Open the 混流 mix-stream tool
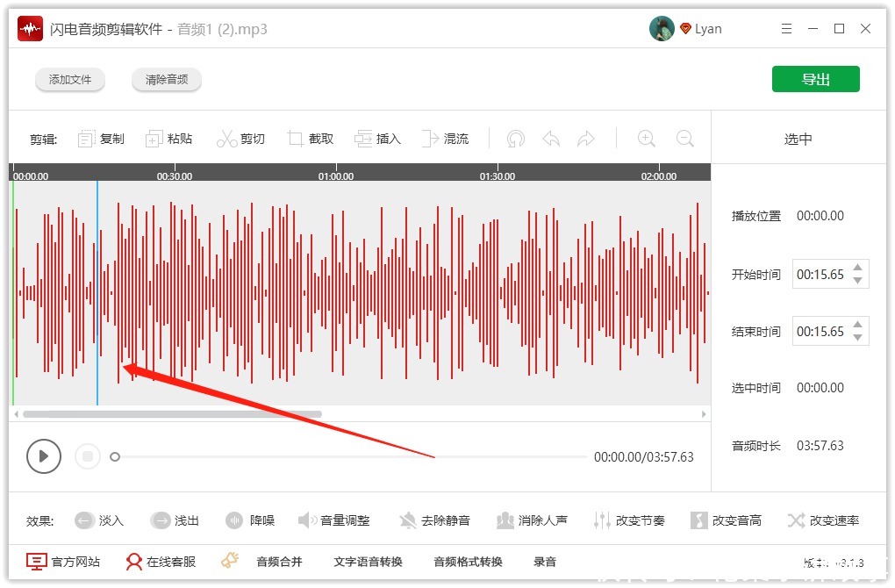The image size is (895, 588). click(446, 138)
